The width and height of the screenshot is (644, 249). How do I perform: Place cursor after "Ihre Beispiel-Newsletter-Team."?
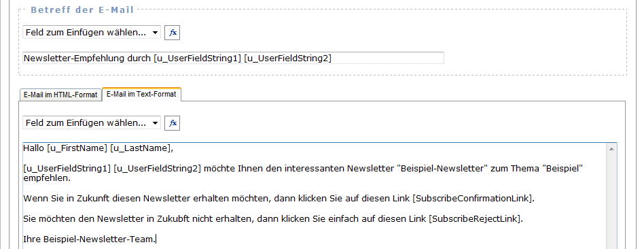156,239
